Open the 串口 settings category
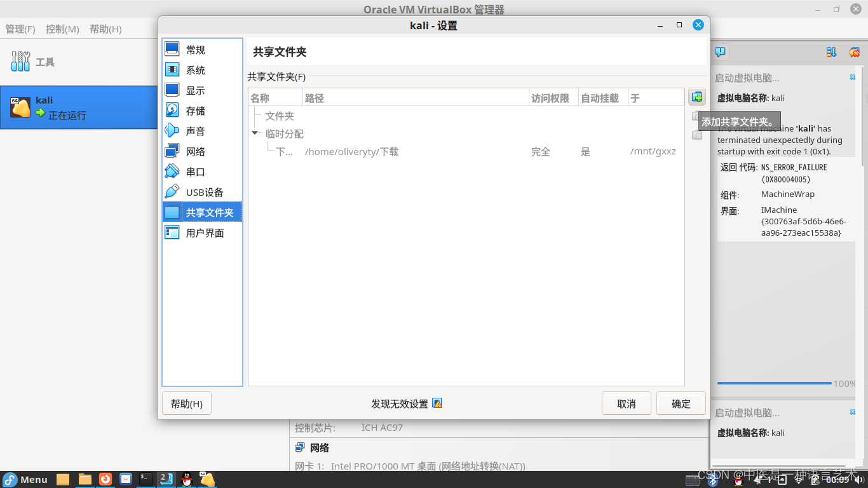Viewport: 868px width, 488px height. click(202, 172)
